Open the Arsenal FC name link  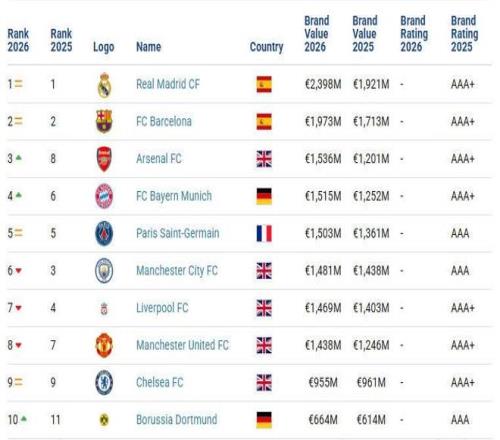pos(159,159)
